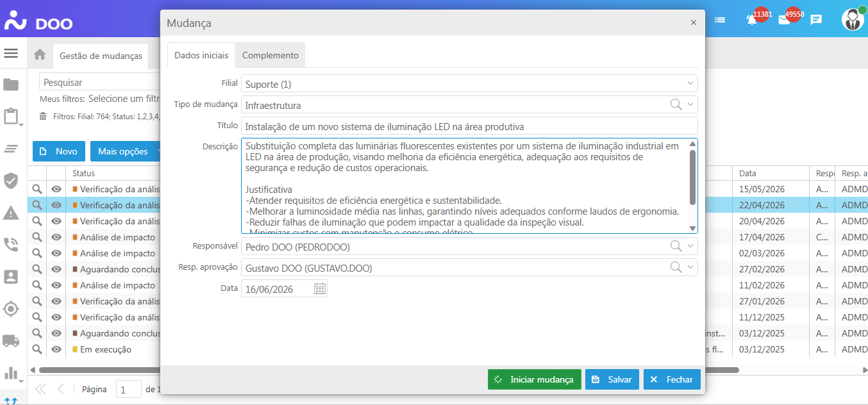Click magnifier icon on the 15/05/2026 row

click(x=37, y=189)
